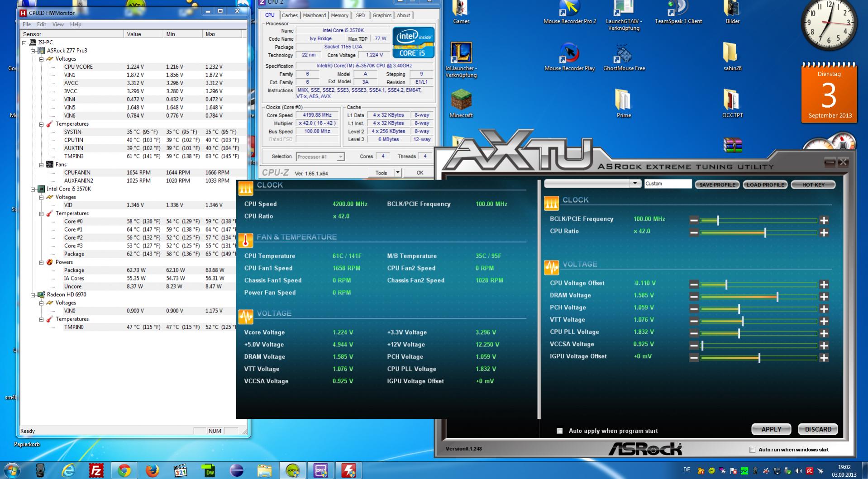Select the sahin28 folder icon
The image size is (868, 479).
[x=732, y=57]
